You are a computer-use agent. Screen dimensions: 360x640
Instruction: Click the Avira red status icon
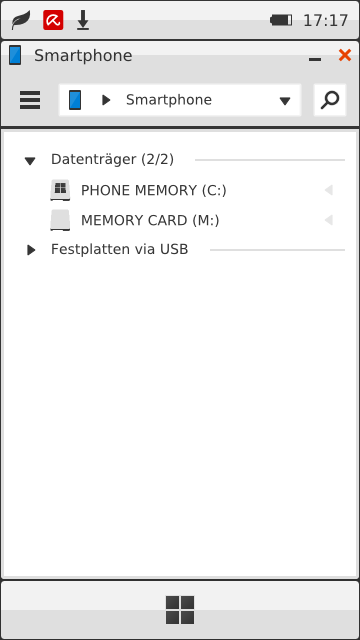53,20
